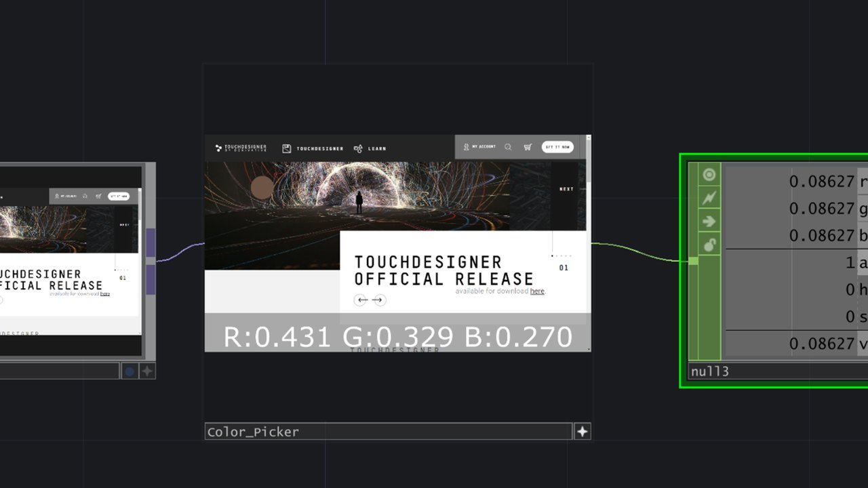Screen dimensions: 868x488
Task: Select the h channel value 0 on null3
Action: 850,290
